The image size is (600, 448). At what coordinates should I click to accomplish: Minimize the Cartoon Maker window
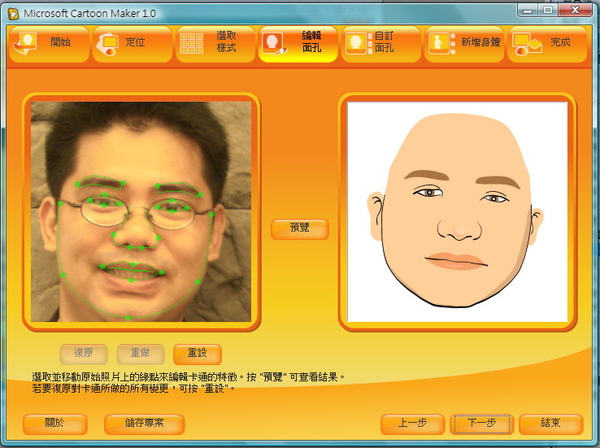pyautogui.click(x=528, y=10)
